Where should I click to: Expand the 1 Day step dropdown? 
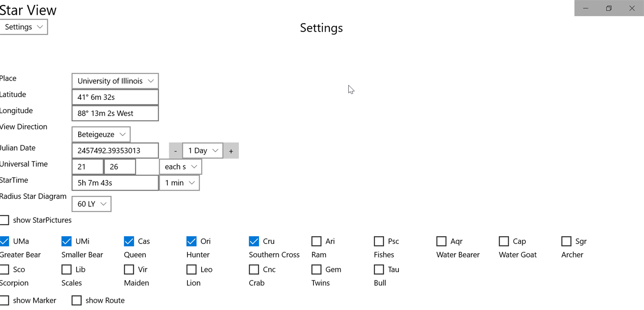click(x=203, y=151)
